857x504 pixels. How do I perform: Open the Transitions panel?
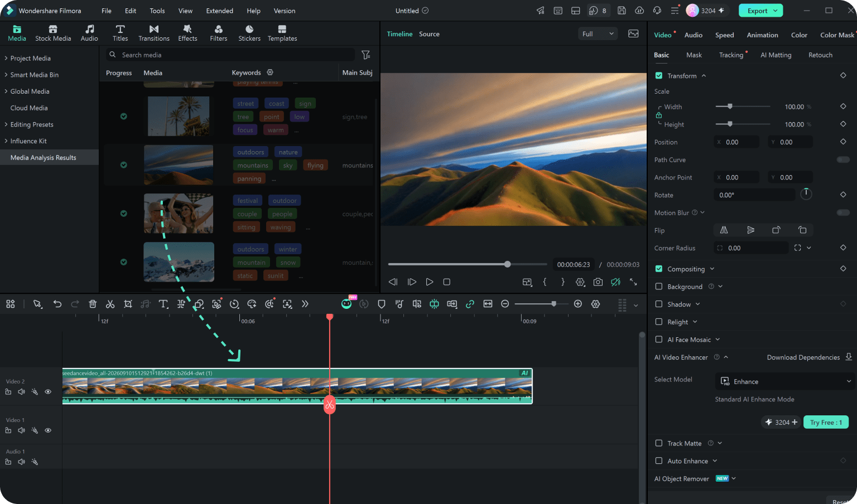coord(154,33)
